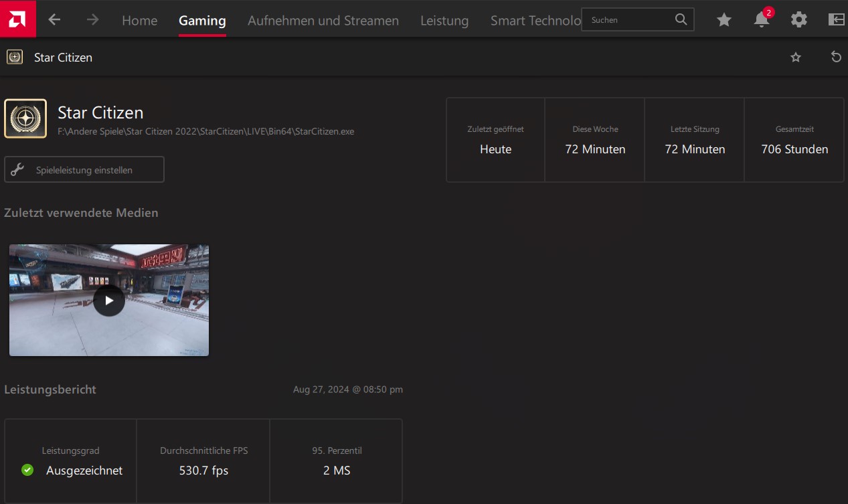Switch to Aufnehmen und Streamen tab
This screenshot has height=504, width=848.
323,21
